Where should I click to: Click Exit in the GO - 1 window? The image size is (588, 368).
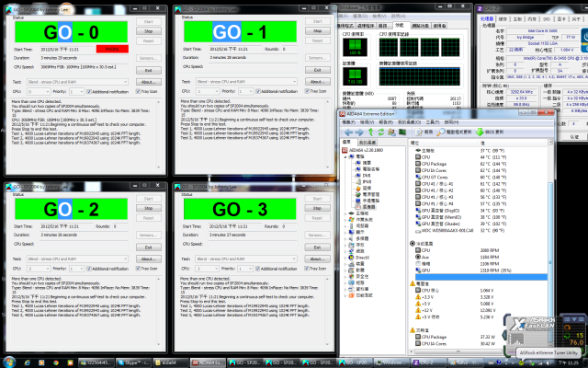[317, 70]
